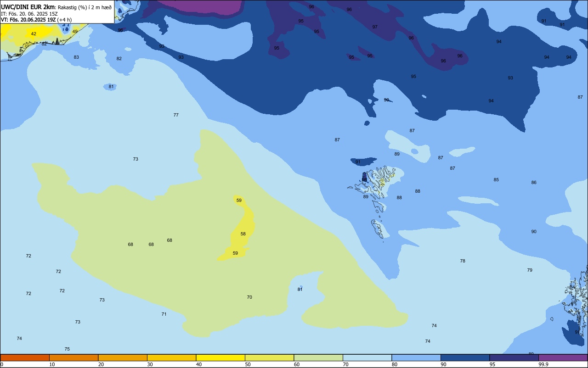Image resolution: width=588 pixels, height=368 pixels.
Task: Click the humidity value 49
Action: click(x=75, y=32)
